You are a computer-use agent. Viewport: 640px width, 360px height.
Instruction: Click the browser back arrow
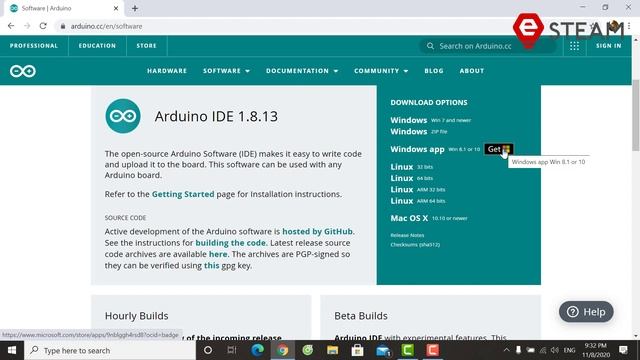(11, 26)
